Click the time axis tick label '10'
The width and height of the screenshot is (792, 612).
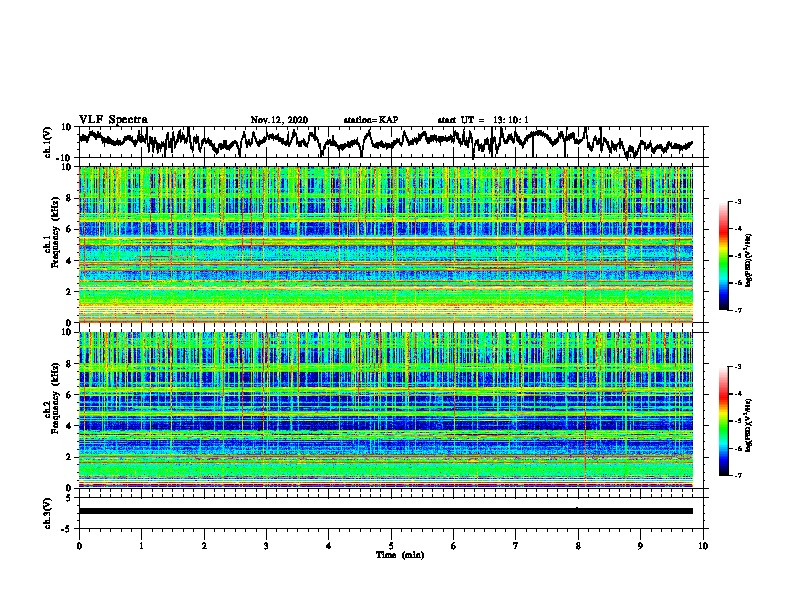pos(703,546)
